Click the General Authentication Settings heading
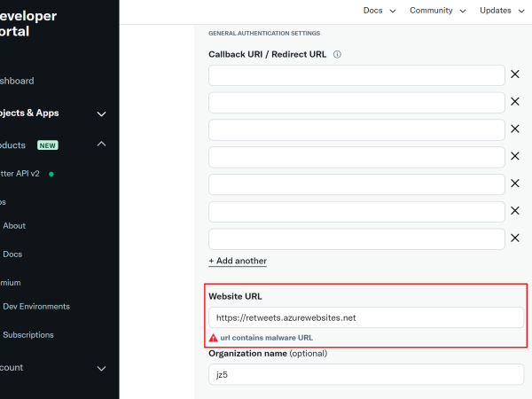532x399 pixels. point(264,34)
